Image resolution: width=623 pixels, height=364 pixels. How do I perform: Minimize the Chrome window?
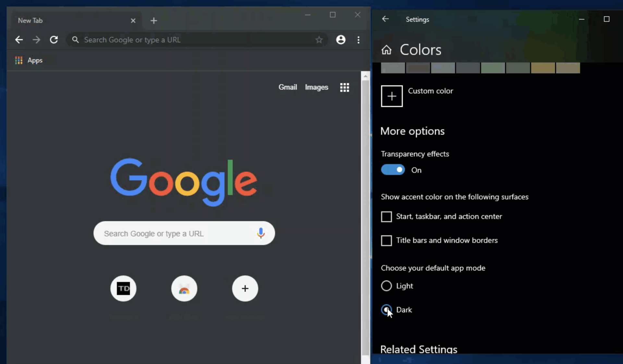click(308, 15)
